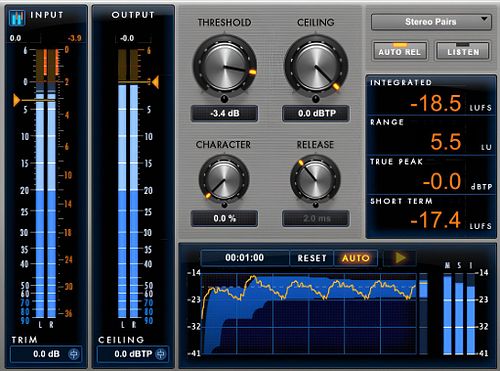Image resolution: width=500 pixels, height=371 pixels.
Task: Click the RELEASE knob
Action: [315, 179]
